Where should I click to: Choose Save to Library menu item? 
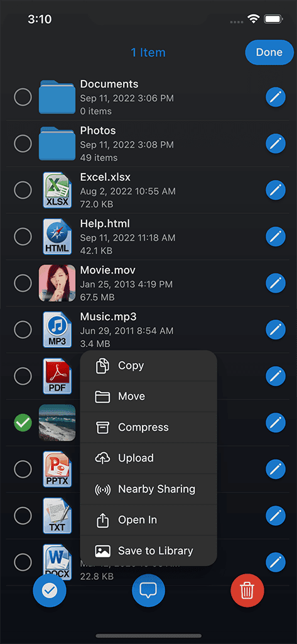point(148,551)
